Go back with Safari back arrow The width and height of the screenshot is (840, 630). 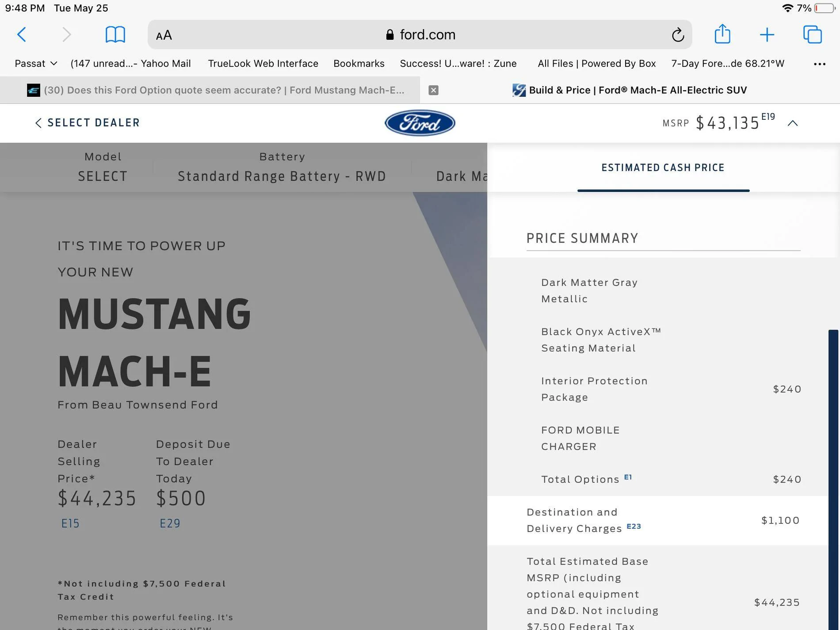click(x=22, y=34)
